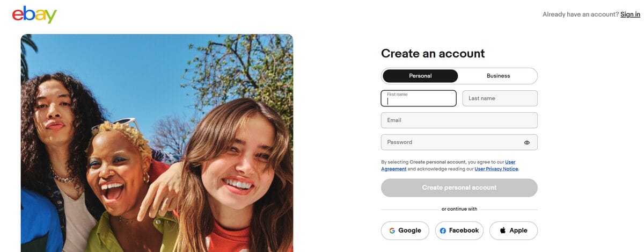The height and width of the screenshot is (252, 644).
Task: Follow the Sign in link
Action: pyautogui.click(x=630, y=15)
